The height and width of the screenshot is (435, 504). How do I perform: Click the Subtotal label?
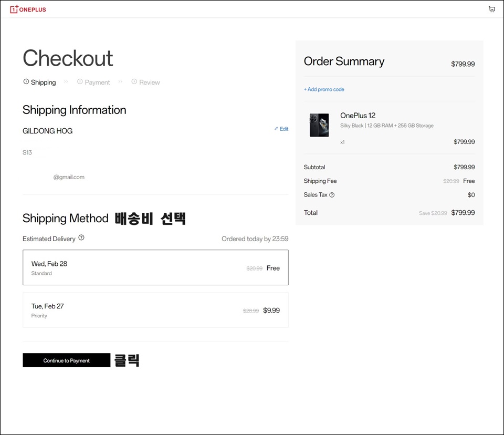point(314,167)
